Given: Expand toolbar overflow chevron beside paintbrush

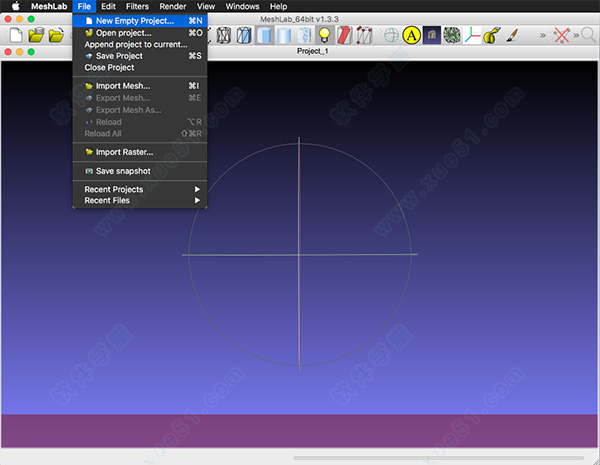Looking at the screenshot, I should pos(543,36).
